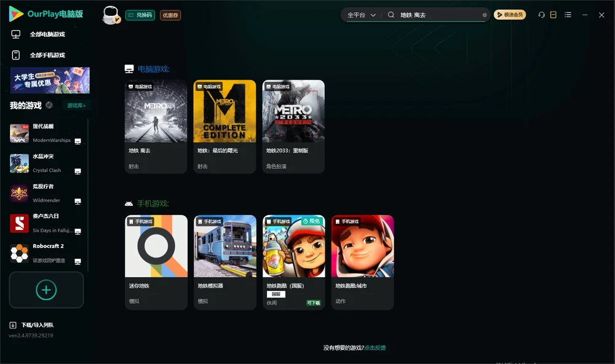Click the PC icon beside Wildmender
The height and width of the screenshot is (364, 615).
coord(78,202)
